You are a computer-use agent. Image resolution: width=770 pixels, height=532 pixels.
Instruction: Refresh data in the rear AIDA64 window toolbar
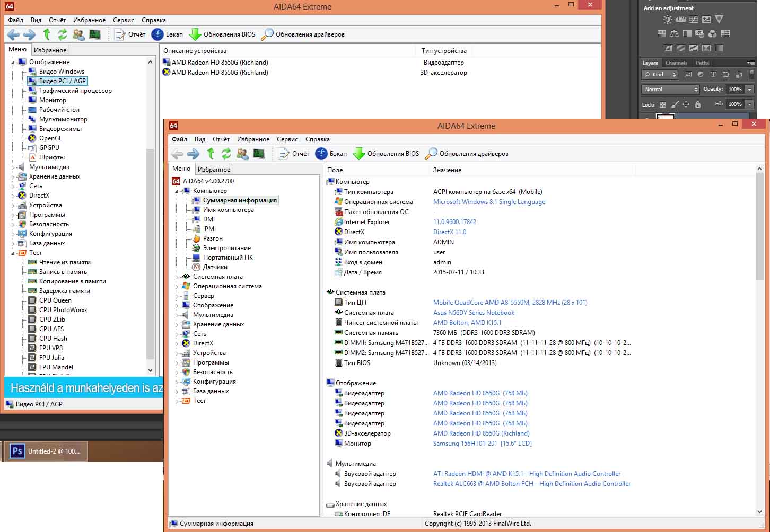coord(63,34)
